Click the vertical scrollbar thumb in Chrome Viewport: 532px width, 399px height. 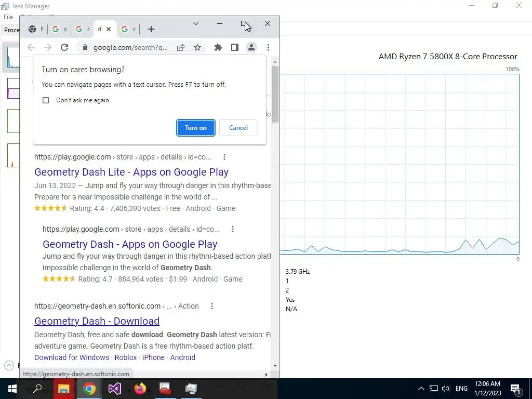[x=275, y=95]
